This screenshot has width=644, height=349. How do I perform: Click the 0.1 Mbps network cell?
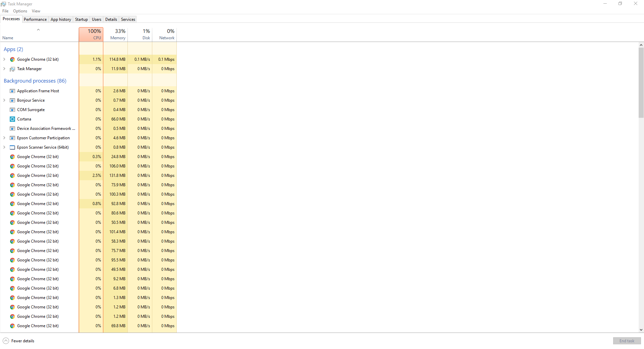[x=164, y=59]
